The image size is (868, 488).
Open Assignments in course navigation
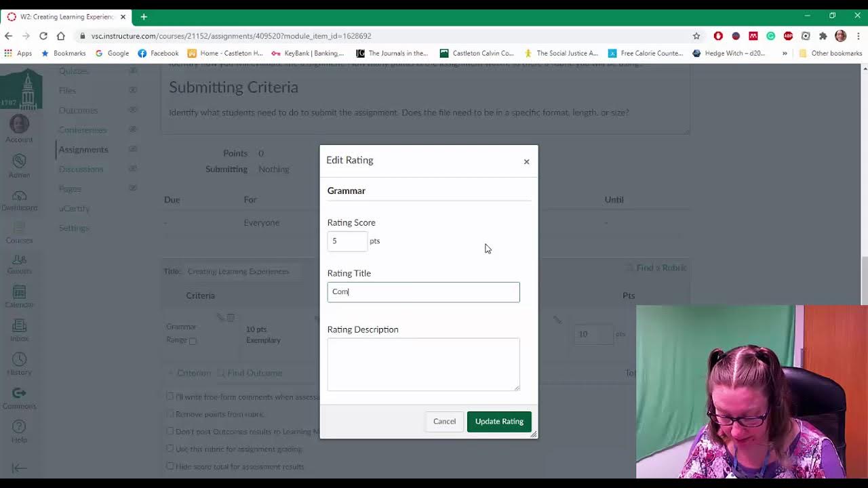pyautogui.click(x=83, y=149)
